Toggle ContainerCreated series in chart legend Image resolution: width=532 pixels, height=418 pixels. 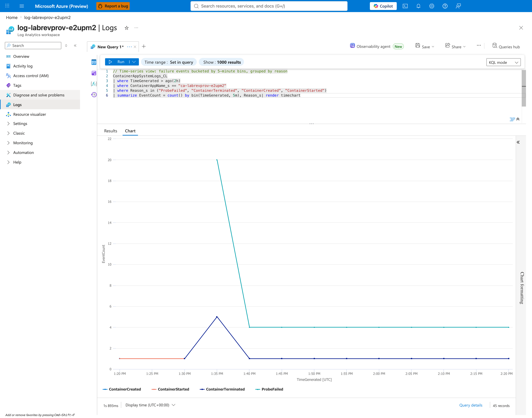(x=122, y=389)
